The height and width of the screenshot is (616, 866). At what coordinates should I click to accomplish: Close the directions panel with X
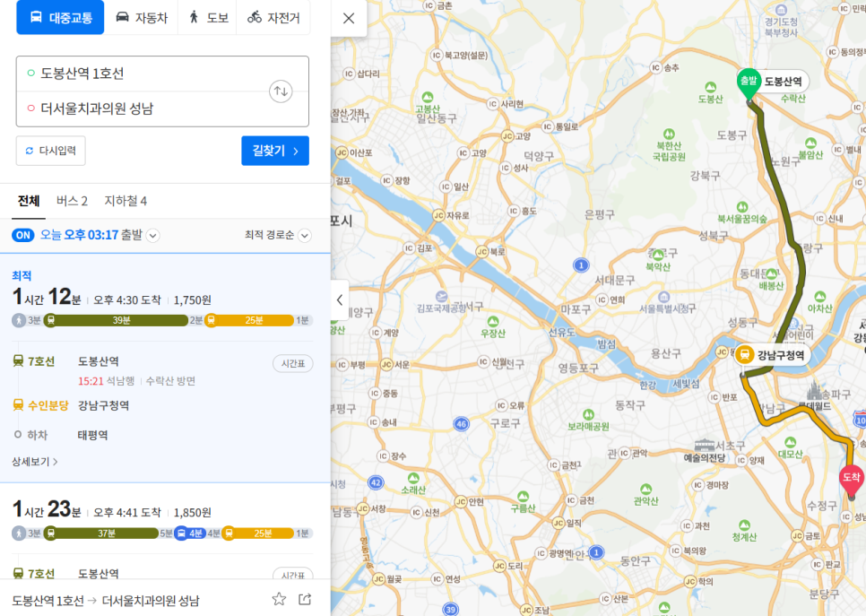pos(349,18)
